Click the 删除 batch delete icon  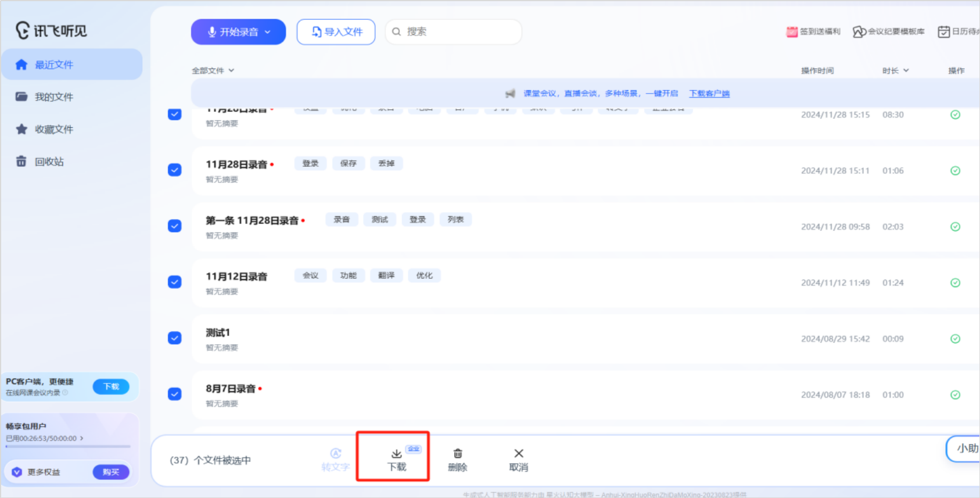pos(458,453)
